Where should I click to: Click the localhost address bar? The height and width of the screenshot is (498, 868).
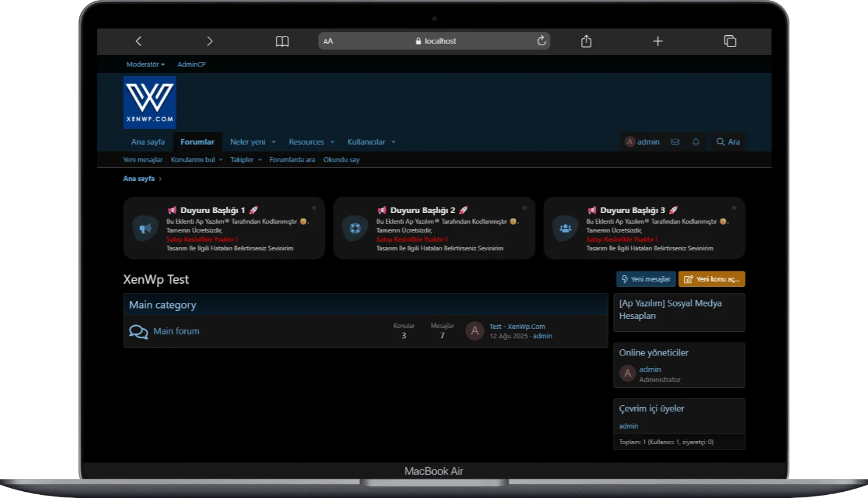tap(434, 41)
